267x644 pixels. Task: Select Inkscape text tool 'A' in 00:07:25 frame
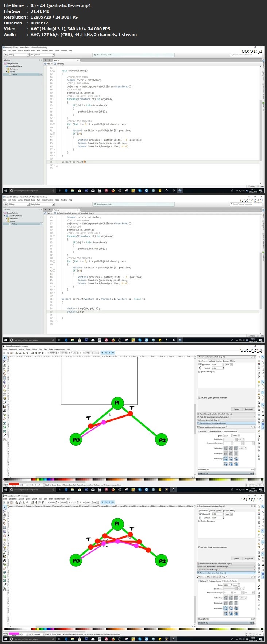point(4,560)
